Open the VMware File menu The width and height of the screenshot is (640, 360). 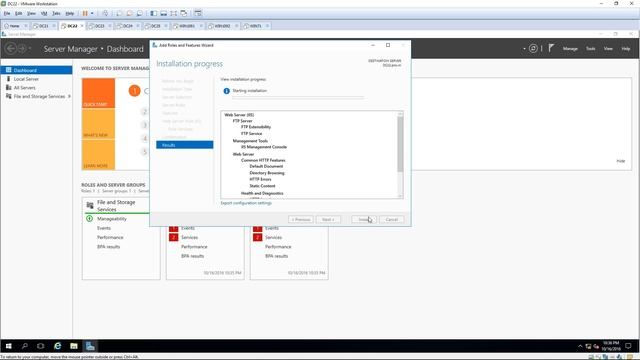tap(7, 13)
